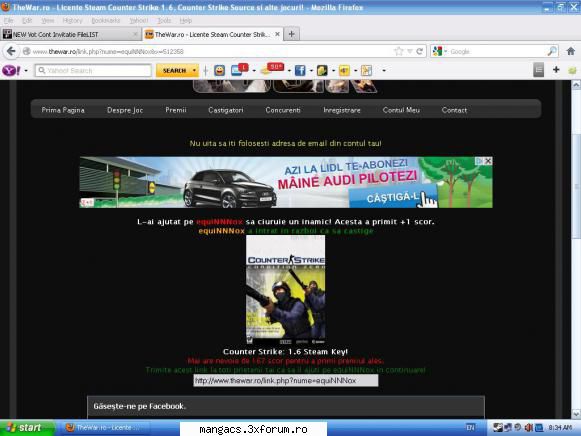Open the toolbar icon with 99+ badge
The width and height of the screenshot is (581, 436).
(272, 69)
